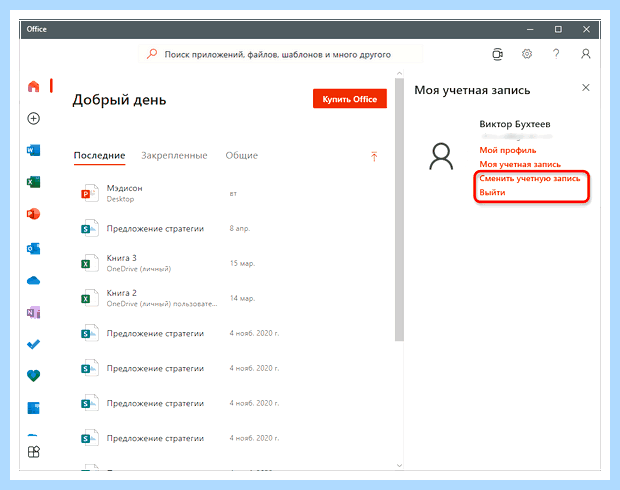Click the upload arrow icon
620x490 pixels.
click(374, 157)
